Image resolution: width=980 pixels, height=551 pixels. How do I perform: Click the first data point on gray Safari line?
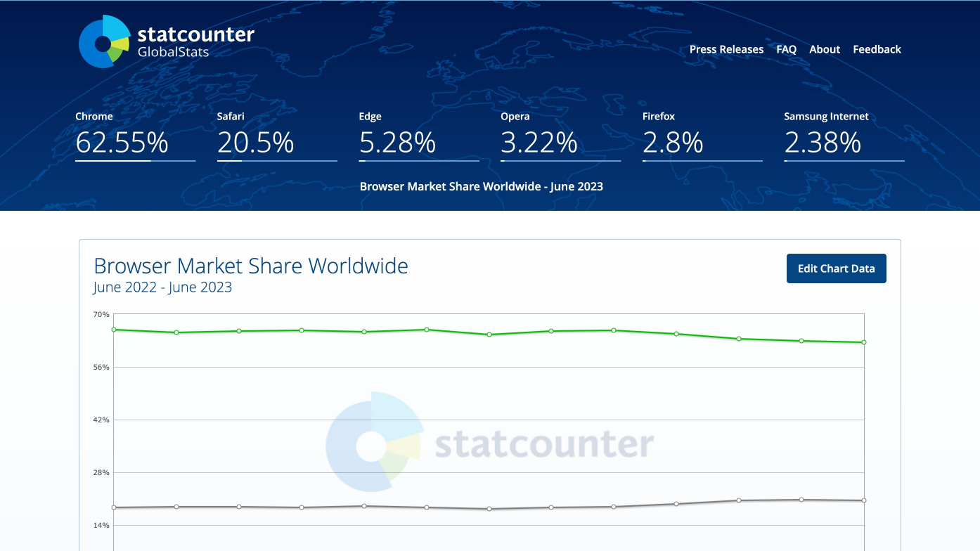(x=114, y=507)
